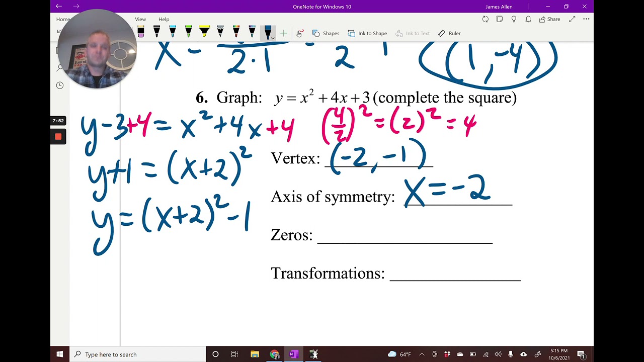Open the active pen's dropdown arrow
The width and height of the screenshot is (644, 362).
coord(273,38)
